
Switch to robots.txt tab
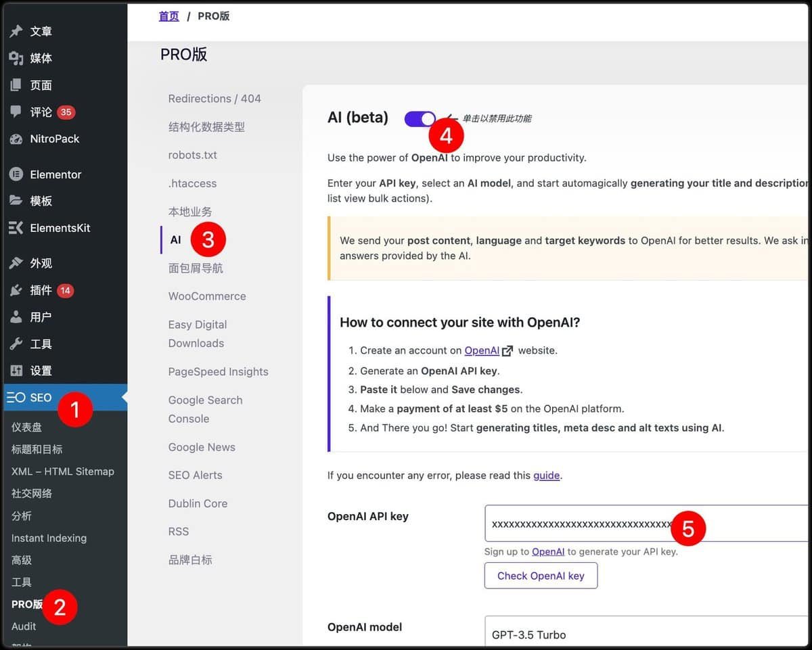pos(193,155)
